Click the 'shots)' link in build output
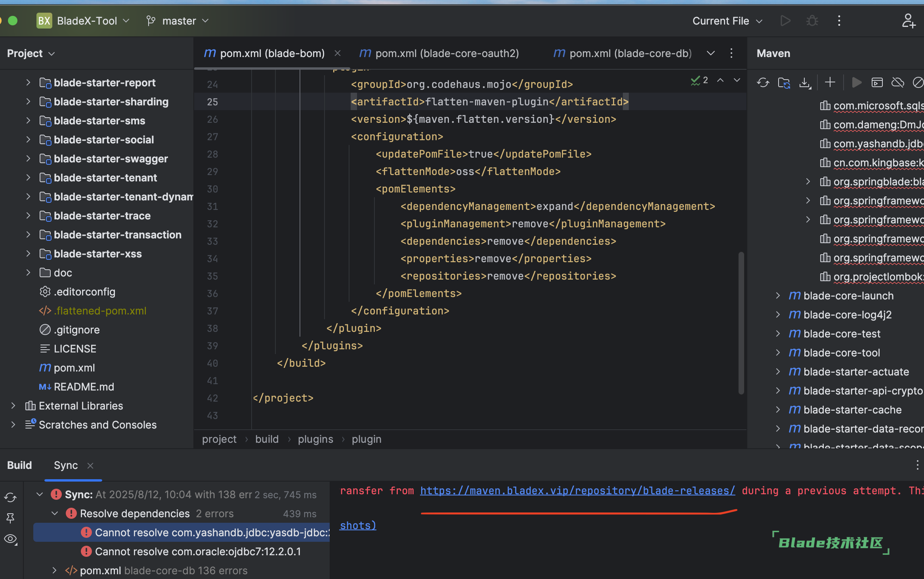This screenshot has height=579, width=924. [x=358, y=526]
